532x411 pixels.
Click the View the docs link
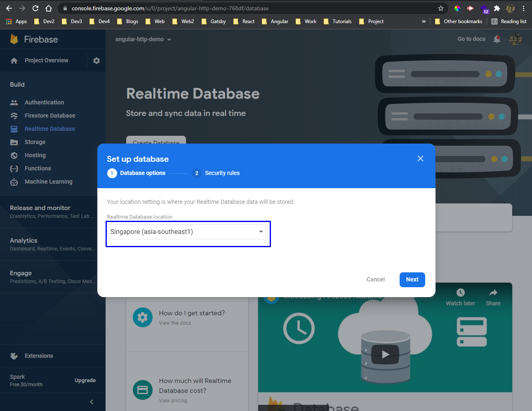coord(175,323)
